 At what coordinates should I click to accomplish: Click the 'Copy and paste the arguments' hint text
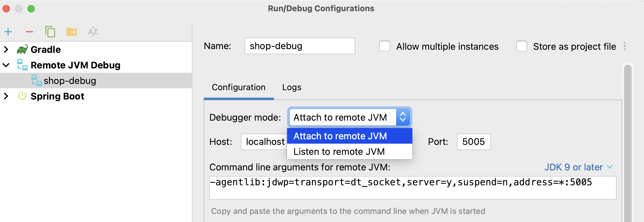click(x=348, y=211)
